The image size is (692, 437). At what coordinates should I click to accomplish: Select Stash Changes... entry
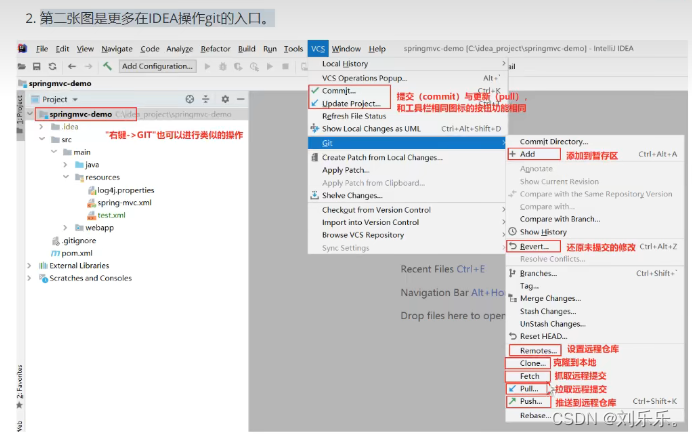594,311
